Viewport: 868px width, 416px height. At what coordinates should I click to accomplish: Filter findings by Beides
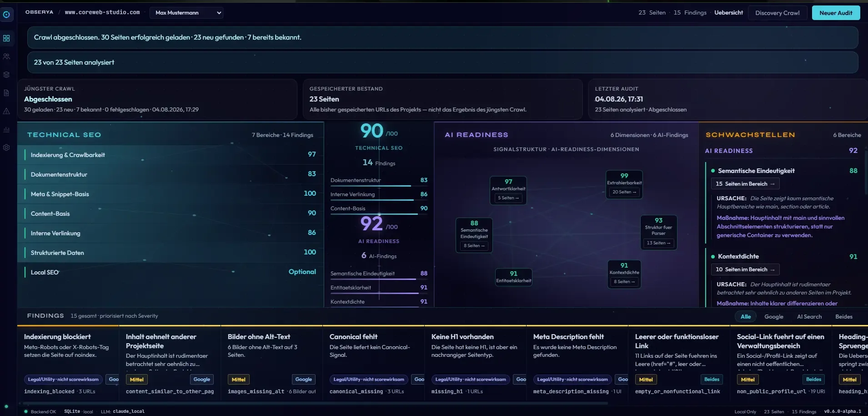point(843,317)
